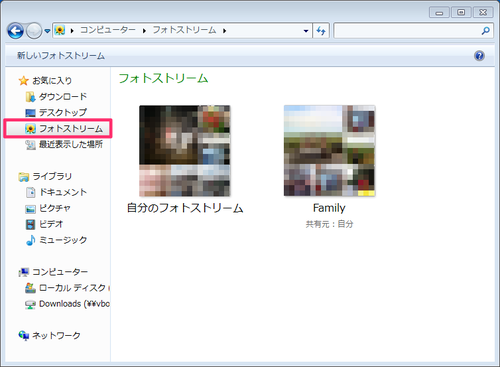This screenshot has height=367, width=500.
Task: Click the ピクチャ library icon
Action: coord(30,209)
